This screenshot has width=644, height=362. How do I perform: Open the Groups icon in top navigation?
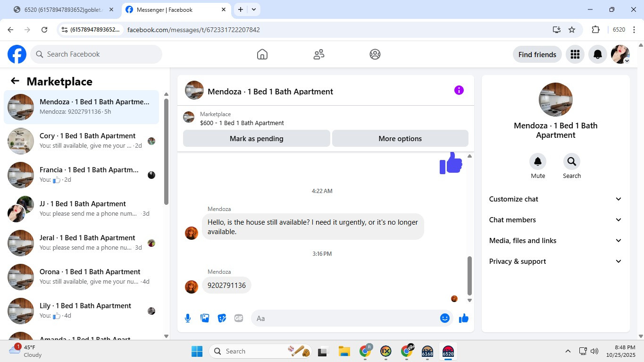point(375,54)
